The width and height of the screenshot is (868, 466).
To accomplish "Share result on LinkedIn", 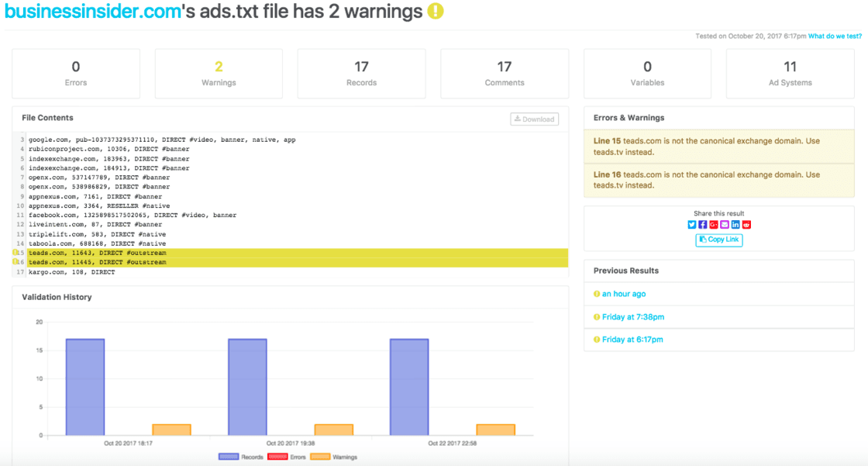I will 735,224.
